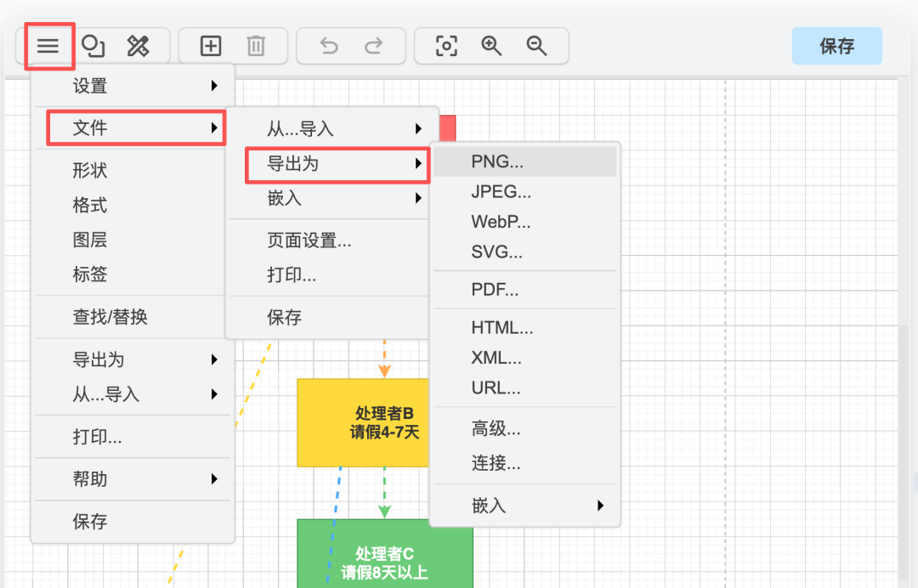Click the fit-to-view focus icon
This screenshot has height=588, width=918.
446,46
